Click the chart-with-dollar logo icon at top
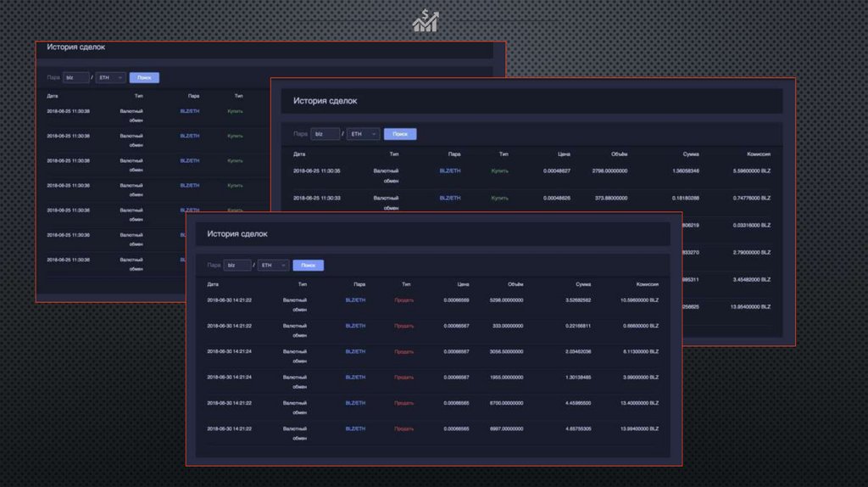Image resolution: width=868 pixels, height=487 pixels. pyautogui.click(x=425, y=20)
